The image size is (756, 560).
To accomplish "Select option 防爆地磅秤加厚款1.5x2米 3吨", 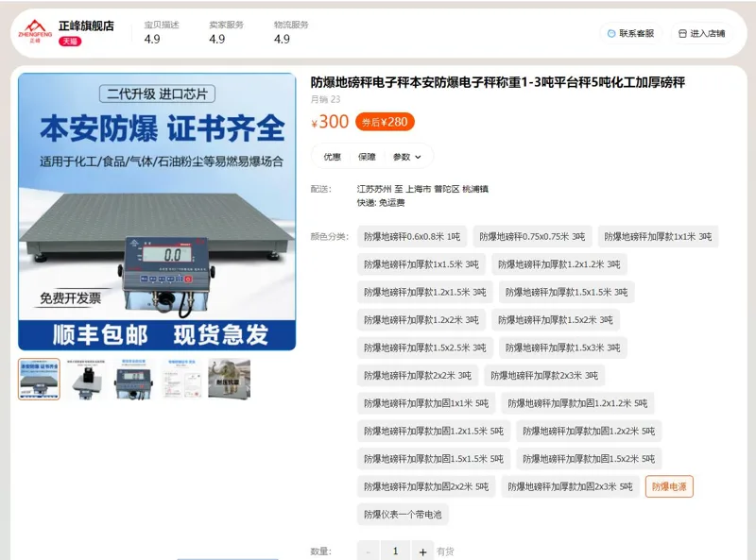I will click(x=556, y=320).
